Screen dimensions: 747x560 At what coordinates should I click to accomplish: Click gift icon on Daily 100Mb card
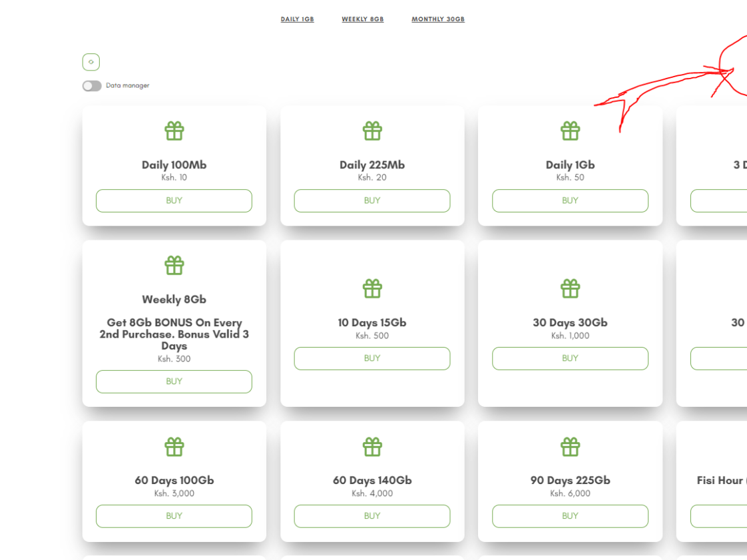[x=174, y=131]
